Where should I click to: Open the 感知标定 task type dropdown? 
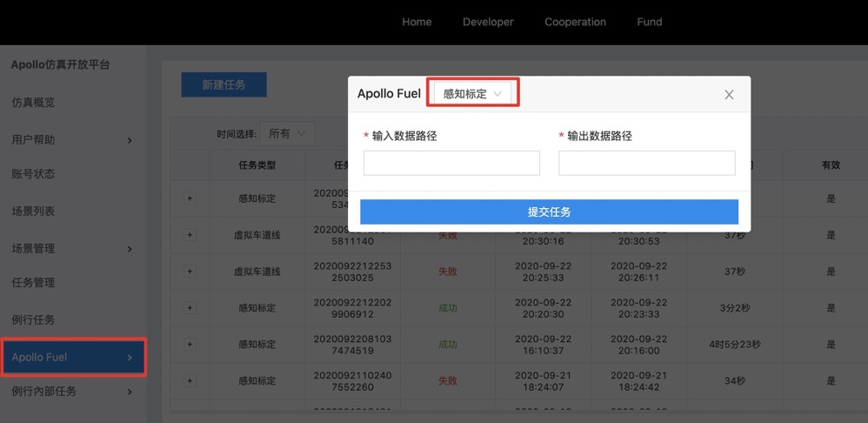(x=472, y=94)
